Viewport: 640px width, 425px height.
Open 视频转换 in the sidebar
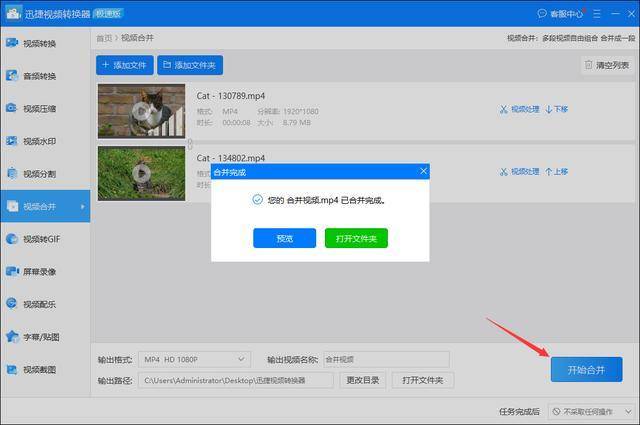pos(45,43)
